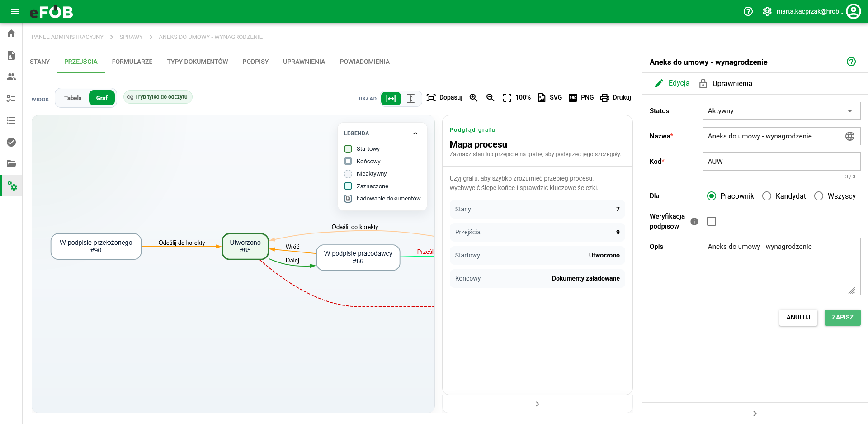
Task: Switch to the Formularze tab
Action: point(132,62)
